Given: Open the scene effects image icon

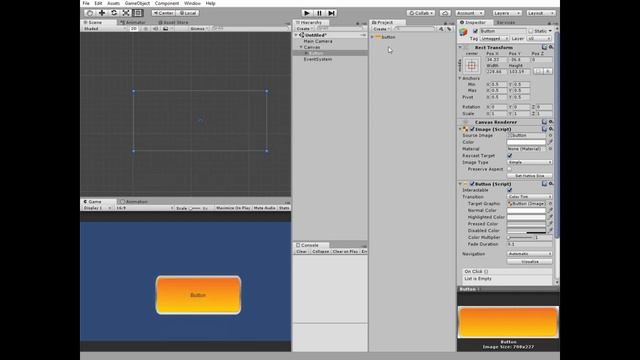Looking at the screenshot, I should click(x=165, y=29).
